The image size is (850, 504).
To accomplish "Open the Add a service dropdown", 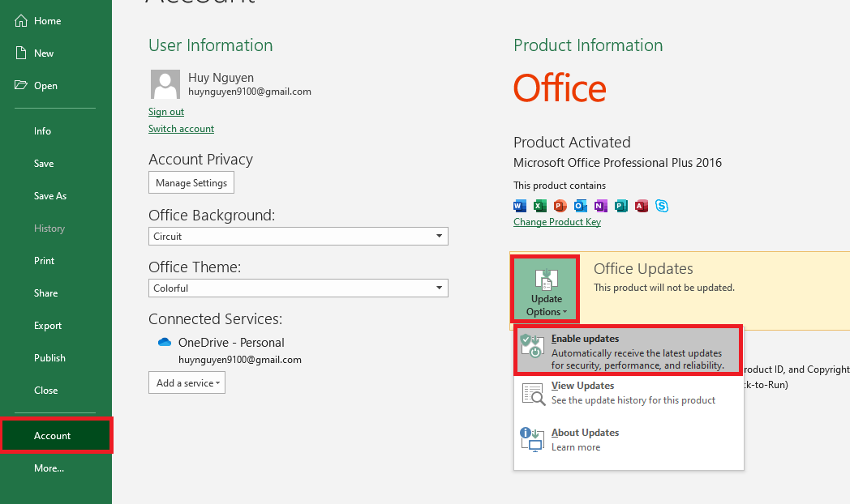I will tap(187, 383).
